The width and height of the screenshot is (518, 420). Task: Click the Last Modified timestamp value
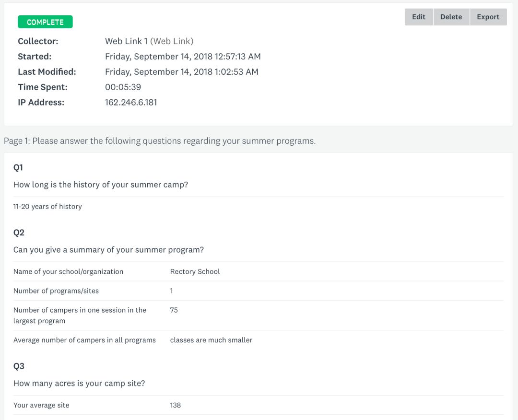tap(181, 72)
